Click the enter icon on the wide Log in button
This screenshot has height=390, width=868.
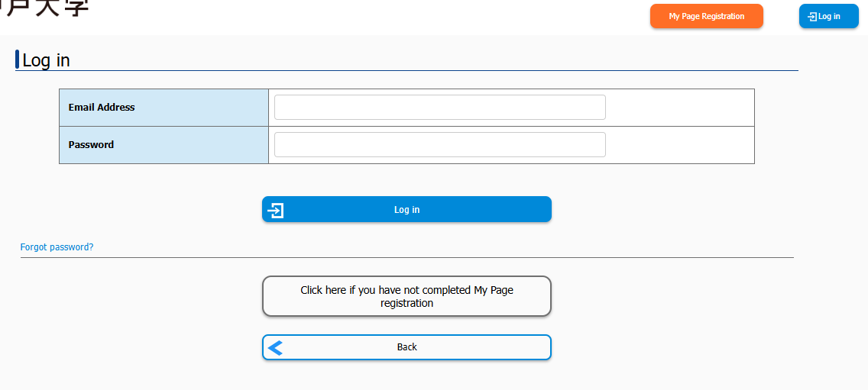[x=277, y=210]
